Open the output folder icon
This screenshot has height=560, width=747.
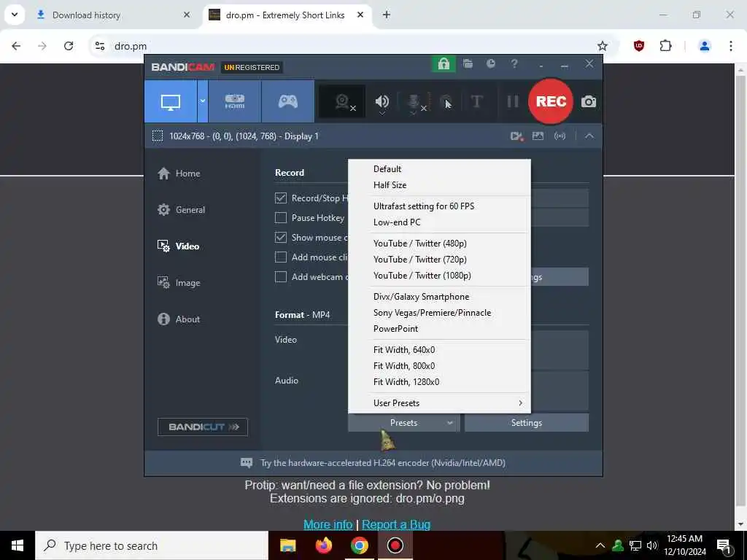click(x=468, y=64)
